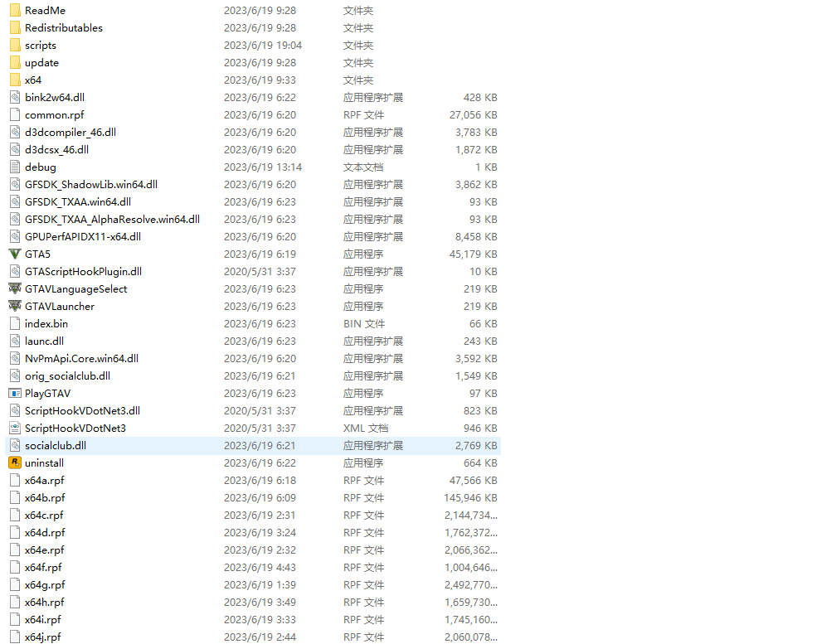Select the file name GFSDK_TXAA.win64.dll

(78, 202)
